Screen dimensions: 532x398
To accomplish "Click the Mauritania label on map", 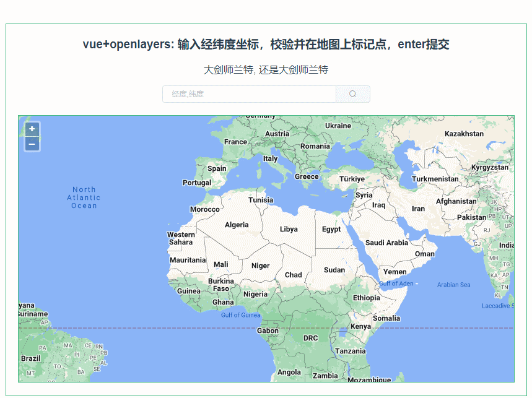I will coord(188,260).
